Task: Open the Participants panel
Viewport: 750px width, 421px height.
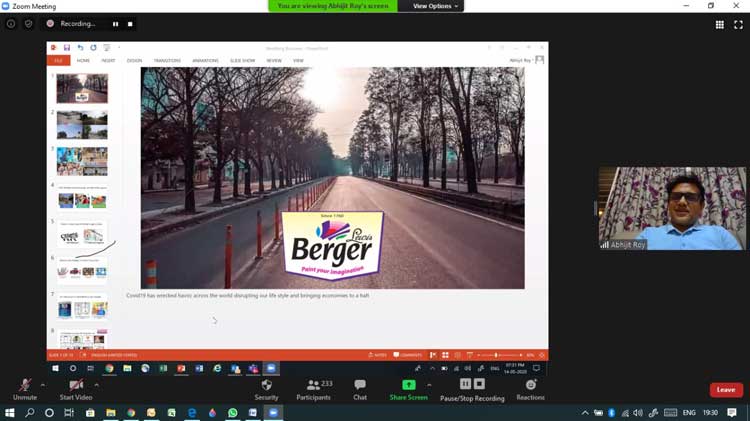Action: 314,389
